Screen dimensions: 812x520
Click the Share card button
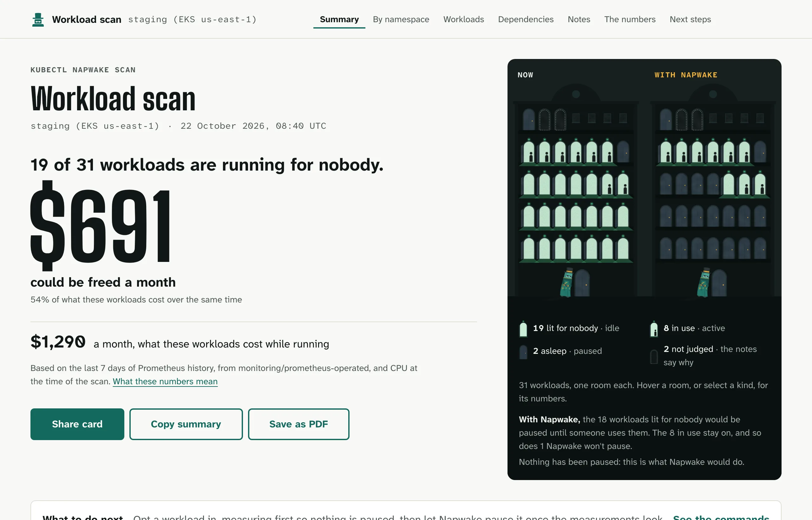point(77,424)
